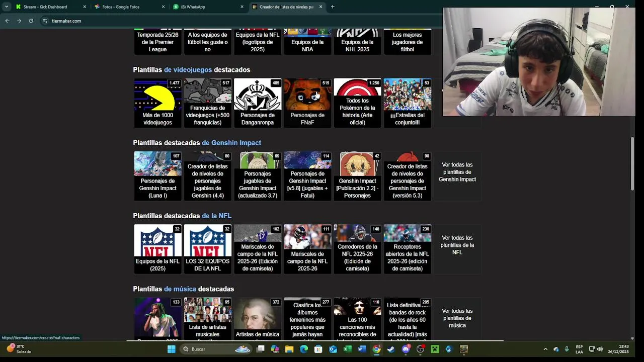
Task: Open 'Lista definitiva de bandas de rock' template
Action: pyautogui.click(x=407, y=319)
